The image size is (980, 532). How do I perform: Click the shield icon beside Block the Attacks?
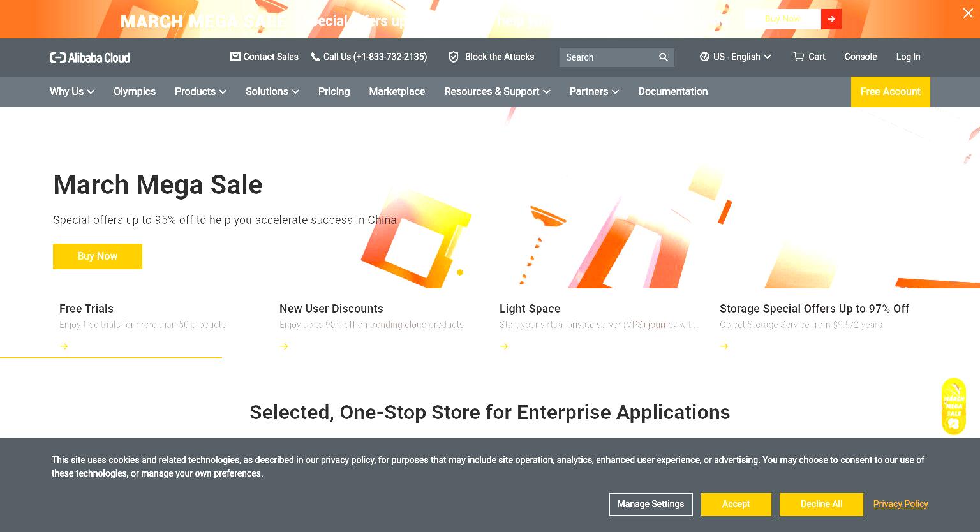point(454,57)
